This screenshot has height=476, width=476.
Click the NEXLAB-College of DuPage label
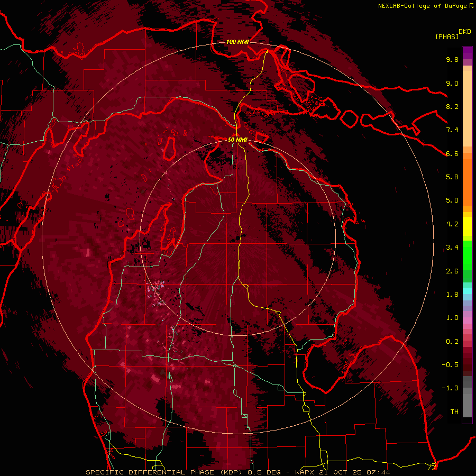pos(422,6)
